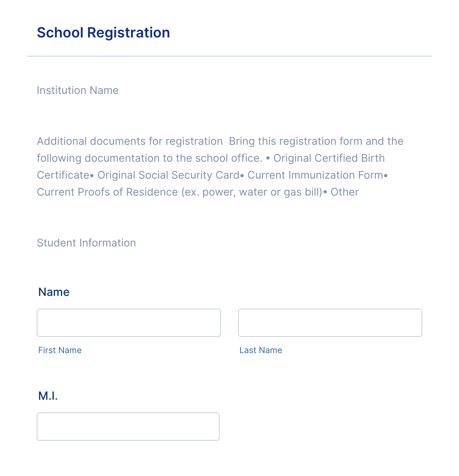Click the "Additional documents for registration" text
459x476 pixels.
click(x=130, y=141)
